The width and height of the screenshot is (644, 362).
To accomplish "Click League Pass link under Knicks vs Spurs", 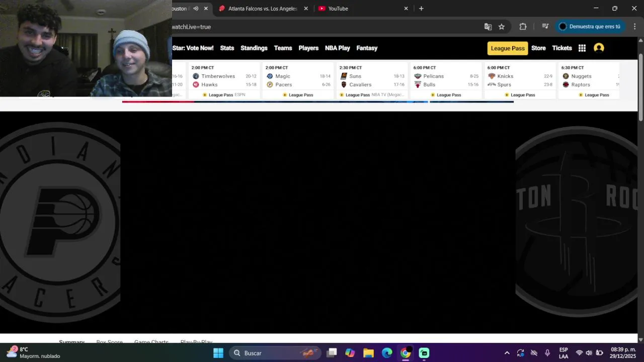I will (520, 95).
